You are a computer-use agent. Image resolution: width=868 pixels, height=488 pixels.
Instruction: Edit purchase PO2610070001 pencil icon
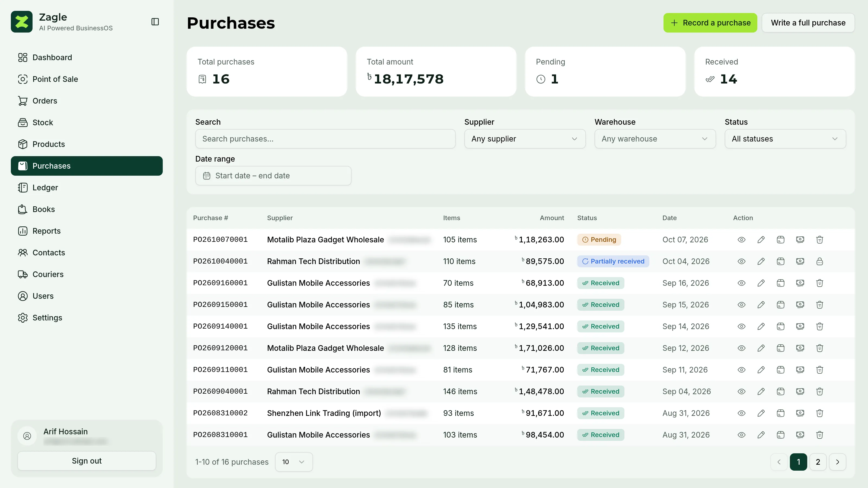click(761, 240)
